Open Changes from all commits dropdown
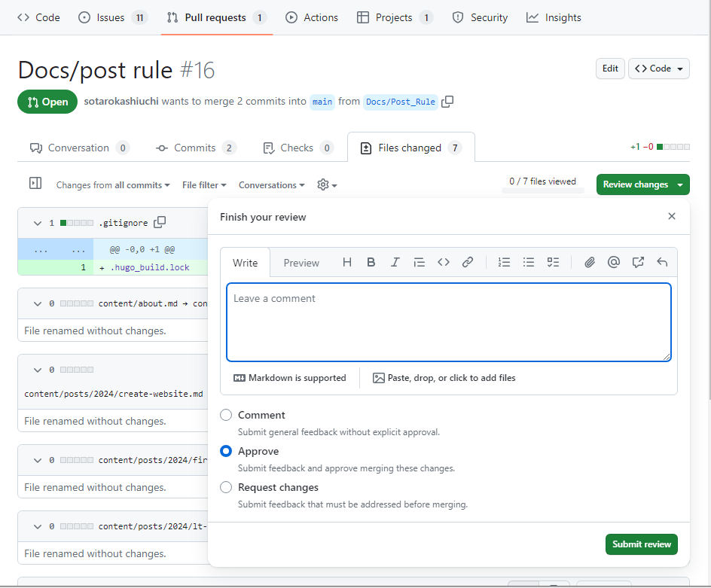 (x=113, y=185)
